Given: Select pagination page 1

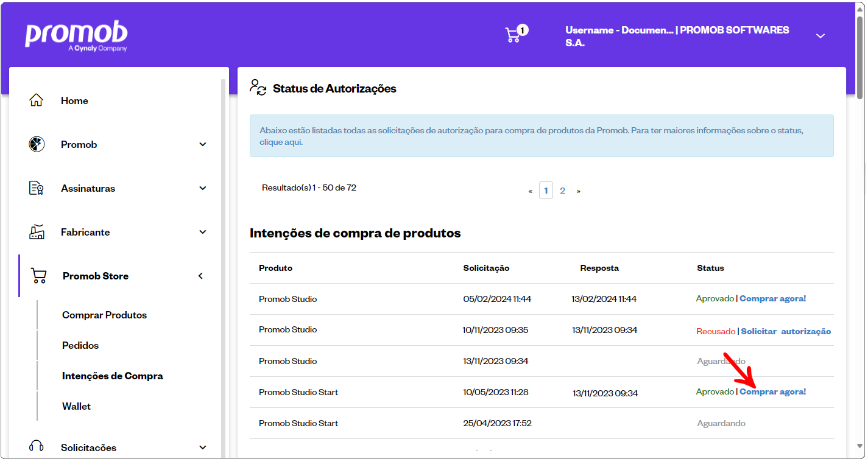Looking at the screenshot, I should coord(546,191).
